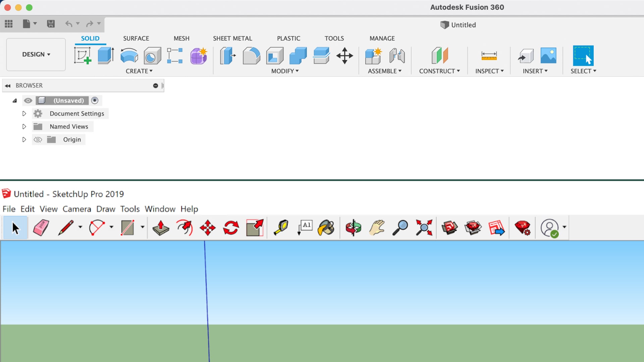The width and height of the screenshot is (644, 362).
Task: Collapse the BROWSER panel with double arrows
Action: [8, 86]
